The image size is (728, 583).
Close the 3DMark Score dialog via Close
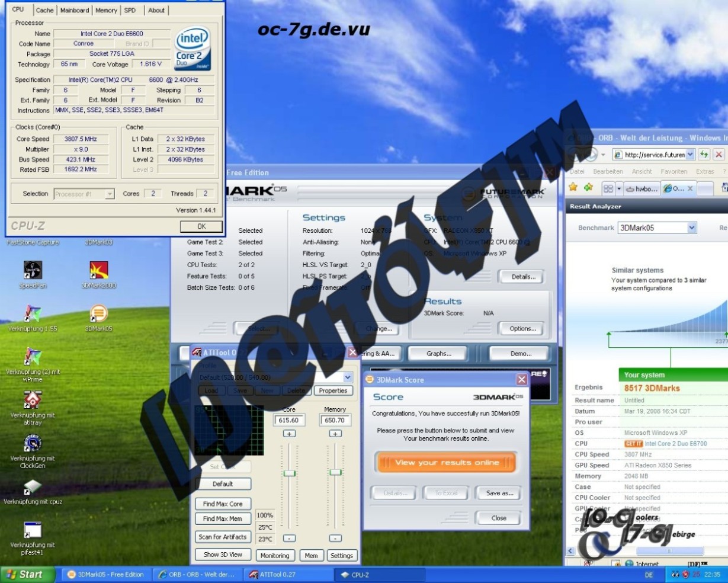pyautogui.click(x=499, y=518)
